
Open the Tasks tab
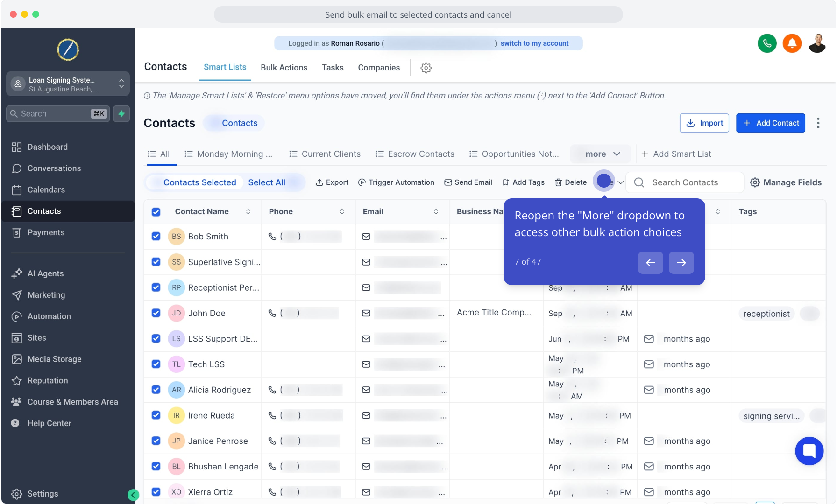pos(333,68)
